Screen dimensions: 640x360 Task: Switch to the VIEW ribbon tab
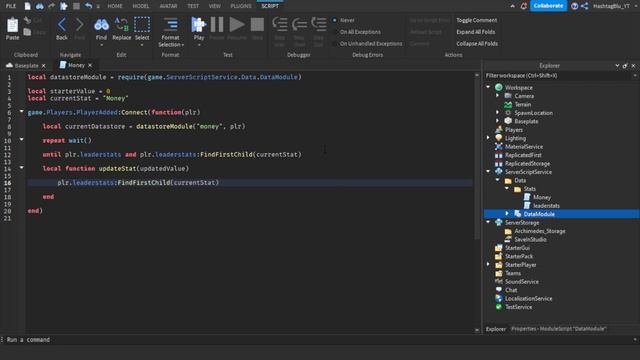[x=214, y=6]
